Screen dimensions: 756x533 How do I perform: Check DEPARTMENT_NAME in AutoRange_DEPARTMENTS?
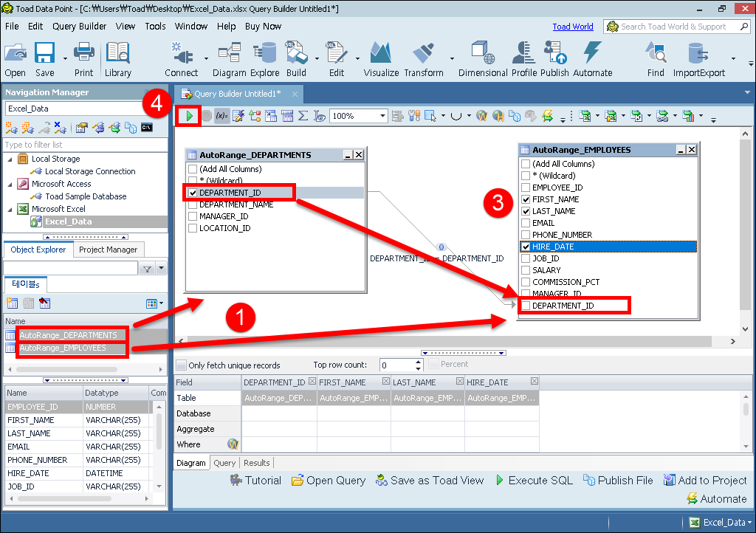point(193,204)
